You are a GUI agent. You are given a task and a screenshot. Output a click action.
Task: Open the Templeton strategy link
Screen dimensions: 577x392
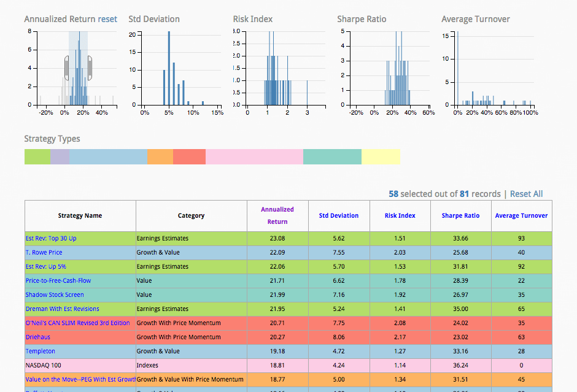[x=40, y=351]
